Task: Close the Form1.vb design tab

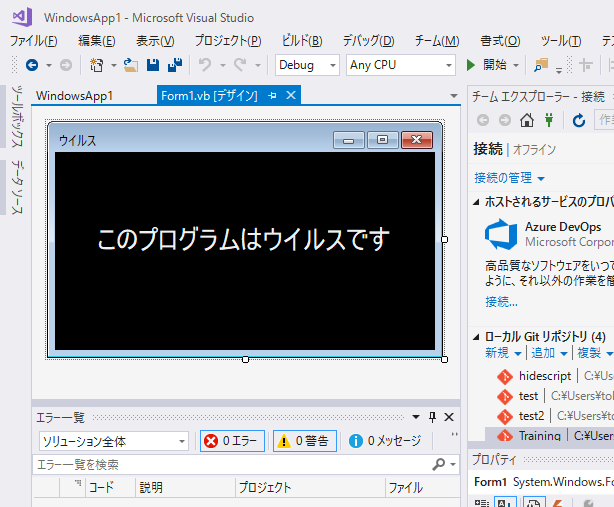Action: (291, 95)
